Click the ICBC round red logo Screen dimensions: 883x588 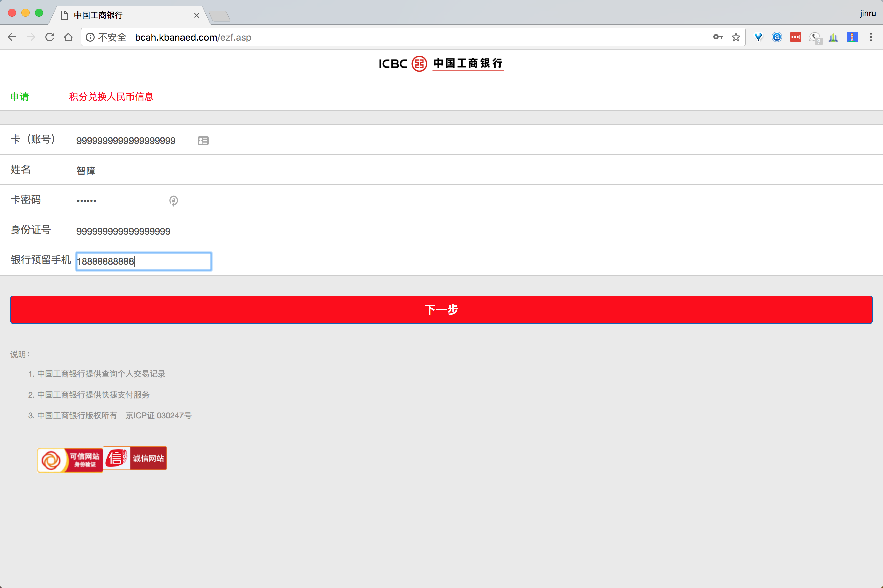[x=419, y=64]
